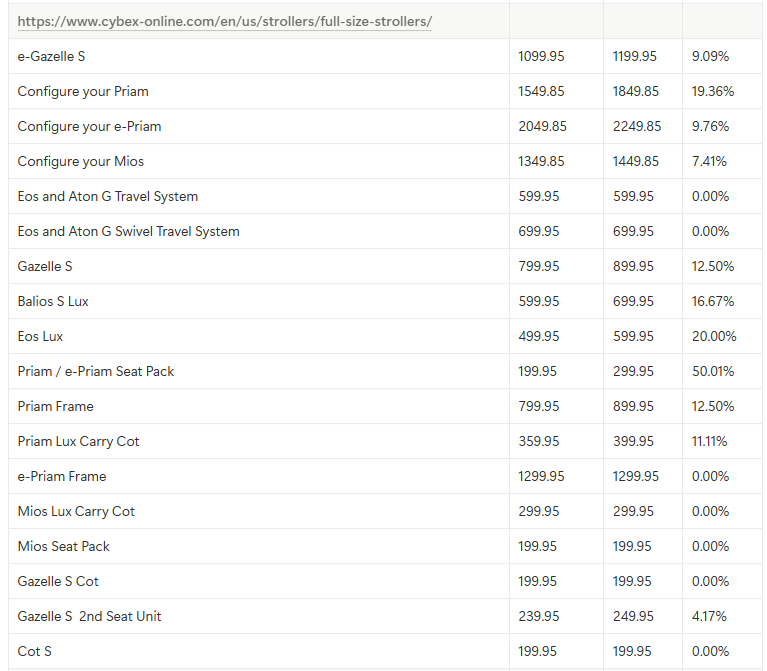
Task: Open the cybex-online full-size-strollers link
Action: click(225, 22)
